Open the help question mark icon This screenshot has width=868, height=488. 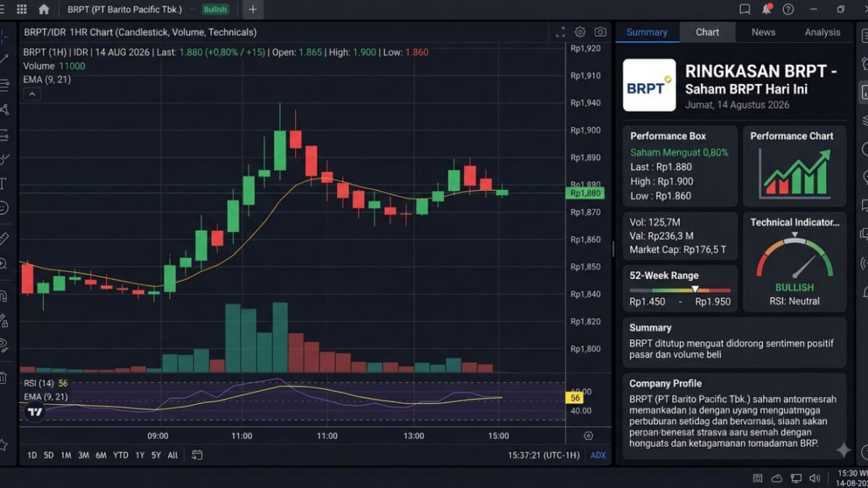[x=788, y=9]
